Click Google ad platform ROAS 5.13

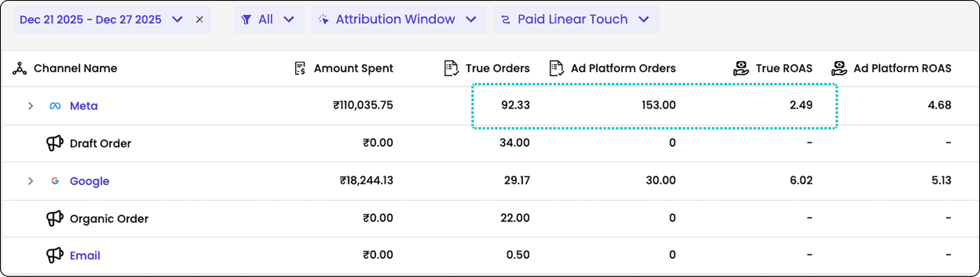coord(941,180)
